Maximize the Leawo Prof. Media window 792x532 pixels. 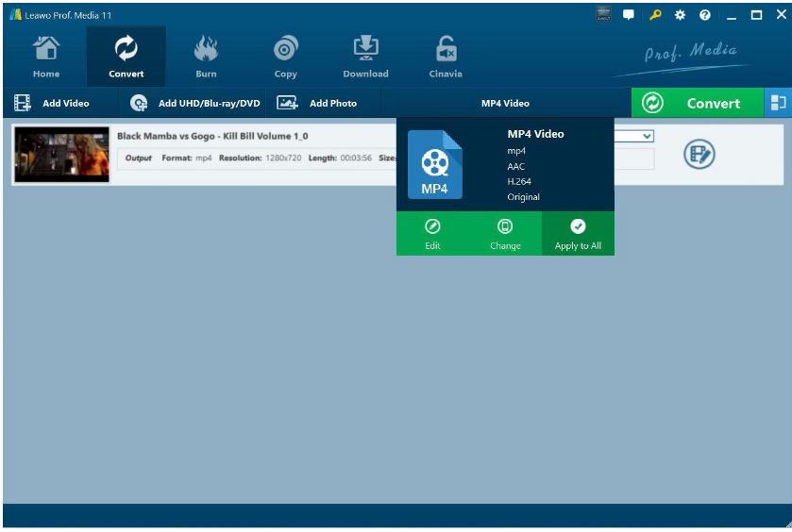(756, 15)
